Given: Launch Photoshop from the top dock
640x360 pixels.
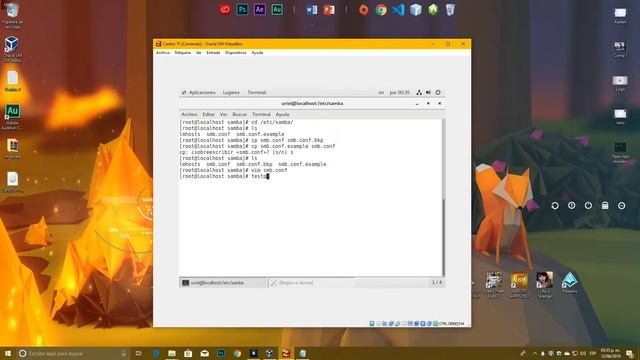Looking at the screenshot, I should pos(242,9).
